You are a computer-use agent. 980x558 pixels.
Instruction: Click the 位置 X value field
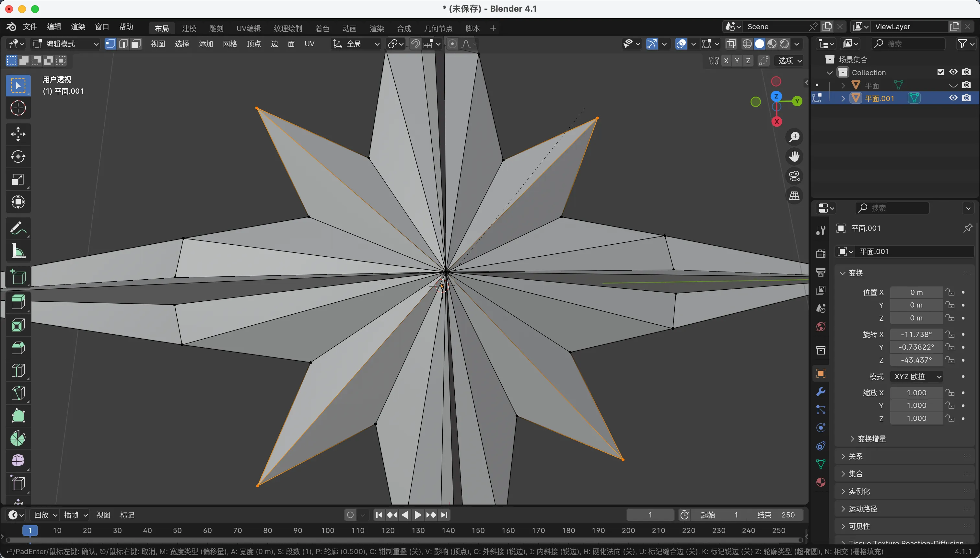pos(916,292)
